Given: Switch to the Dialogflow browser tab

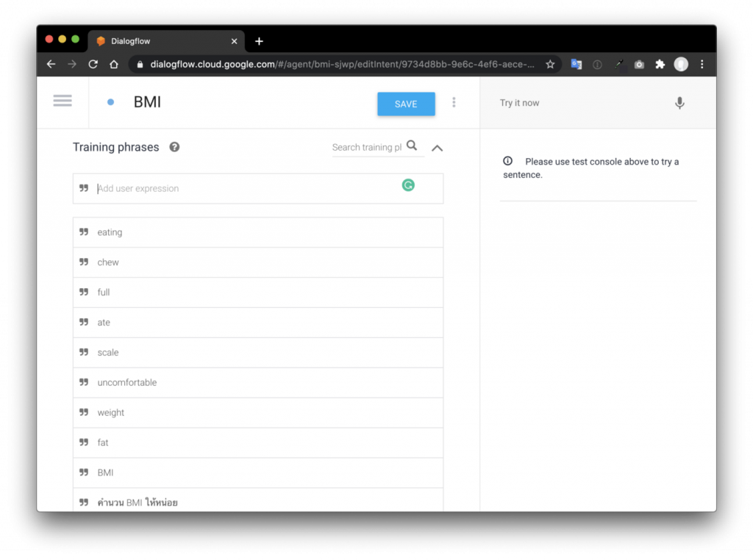Looking at the screenshot, I should (165, 41).
